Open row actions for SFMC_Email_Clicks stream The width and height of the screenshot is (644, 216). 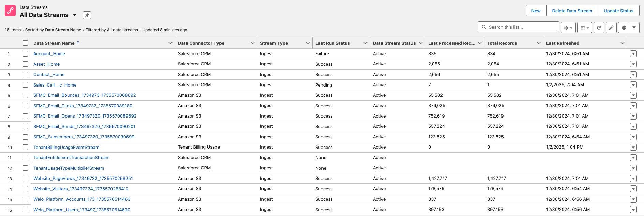tap(633, 106)
